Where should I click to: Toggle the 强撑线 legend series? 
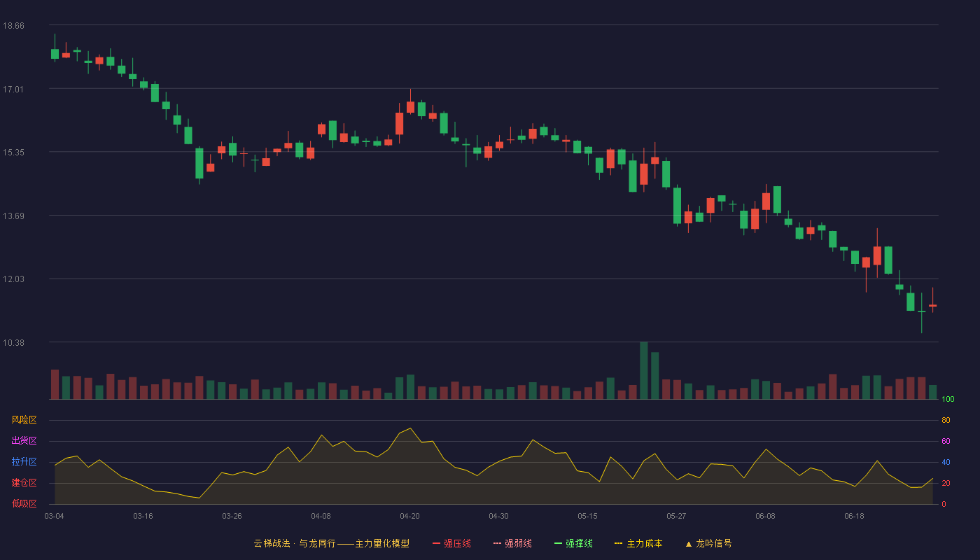pyautogui.click(x=573, y=543)
